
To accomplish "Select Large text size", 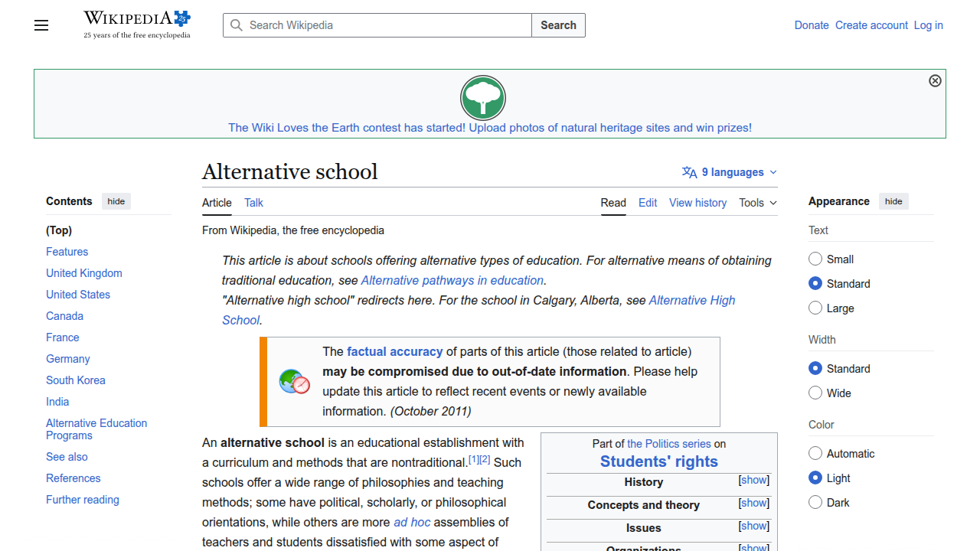I will point(815,308).
